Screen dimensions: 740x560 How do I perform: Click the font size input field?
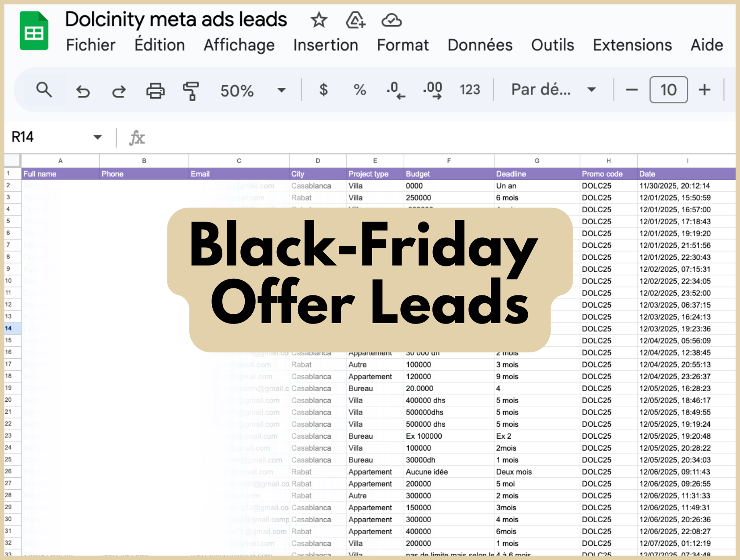[x=668, y=90]
